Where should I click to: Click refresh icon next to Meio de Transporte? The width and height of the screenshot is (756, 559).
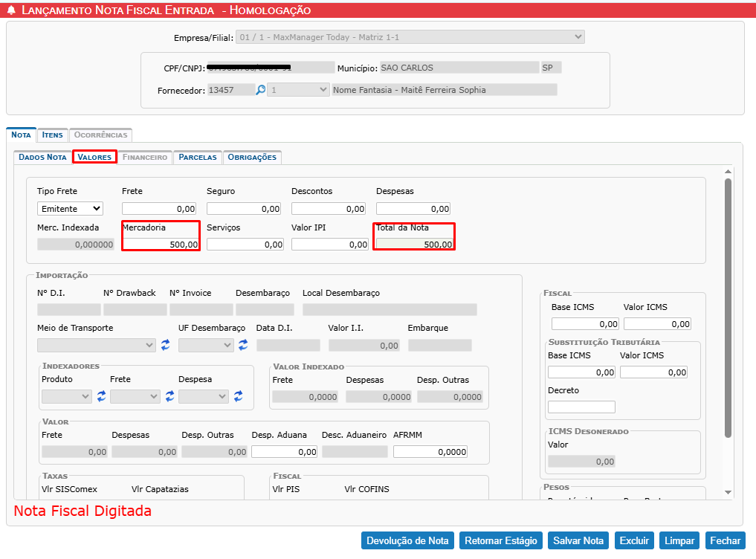click(x=165, y=345)
